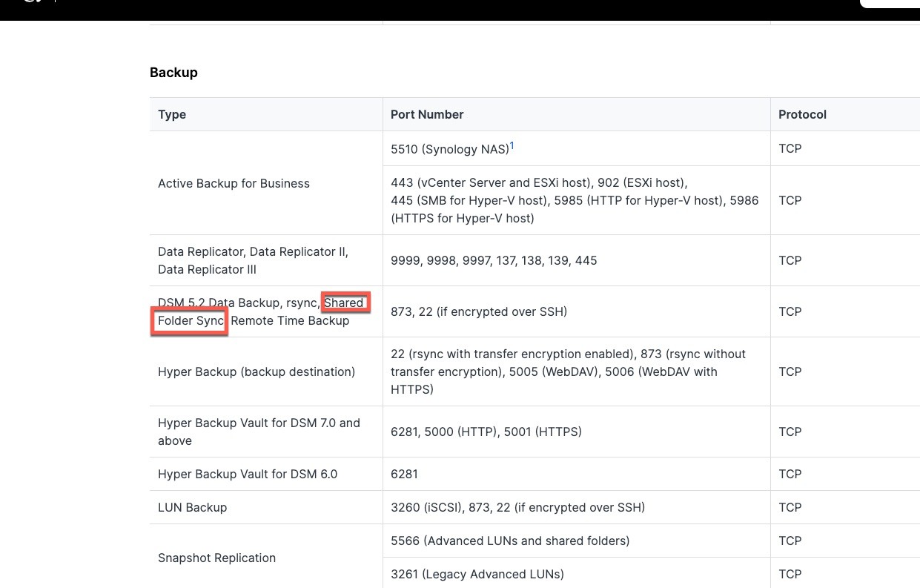This screenshot has width=920, height=588.
Task: Click the Port Number column header
Action: (x=427, y=115)
